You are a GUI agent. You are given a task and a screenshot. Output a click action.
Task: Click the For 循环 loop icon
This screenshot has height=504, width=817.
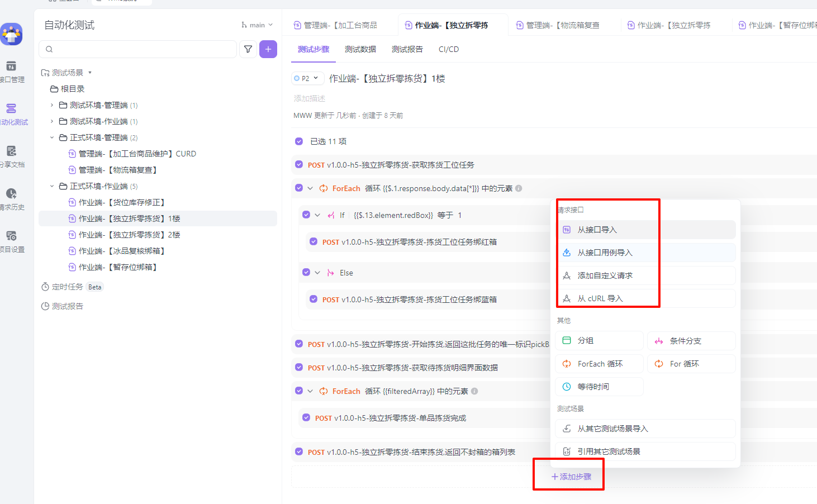click(659, 364)
